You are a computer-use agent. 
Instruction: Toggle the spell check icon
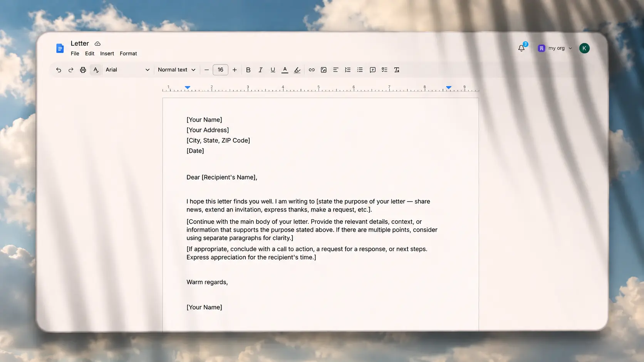coord(96,70)
